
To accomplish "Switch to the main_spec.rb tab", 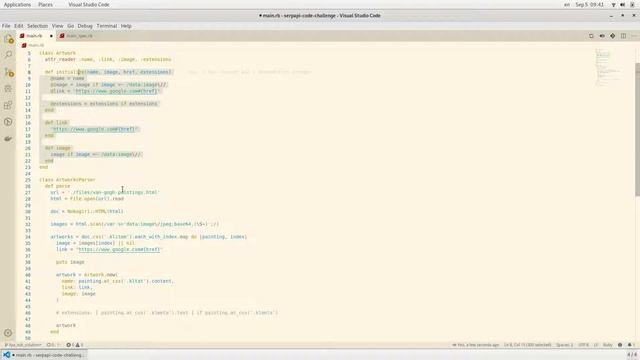I will pyautogui.click(x=77, y=36).
